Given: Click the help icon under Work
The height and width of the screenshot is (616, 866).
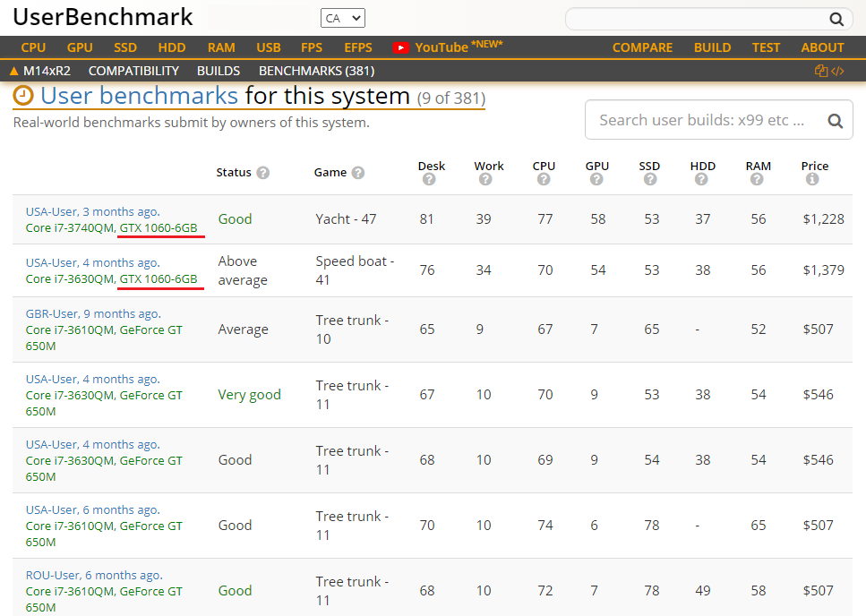Looking at the screenshot, I should point(485,179).
